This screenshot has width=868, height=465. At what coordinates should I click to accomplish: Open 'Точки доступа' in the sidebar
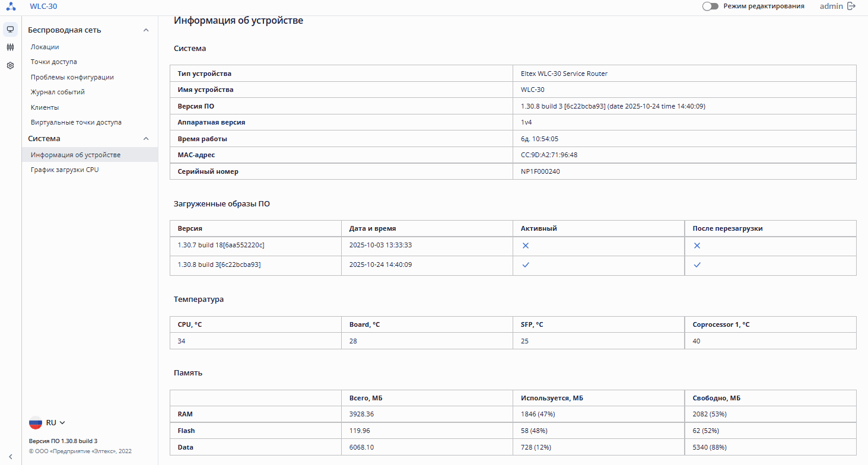pyautogui.click(x=54, y=62)
